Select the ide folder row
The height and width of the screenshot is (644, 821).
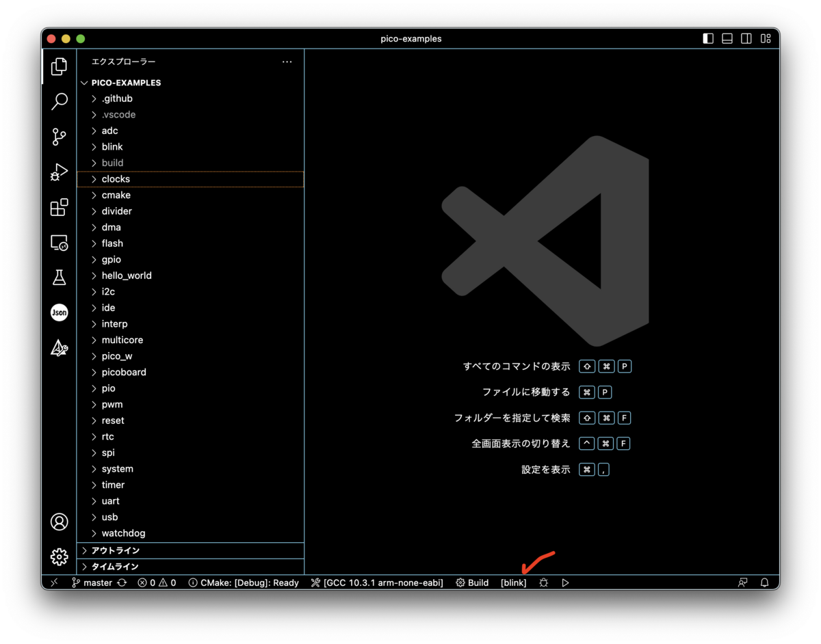(x=190, y=308)
